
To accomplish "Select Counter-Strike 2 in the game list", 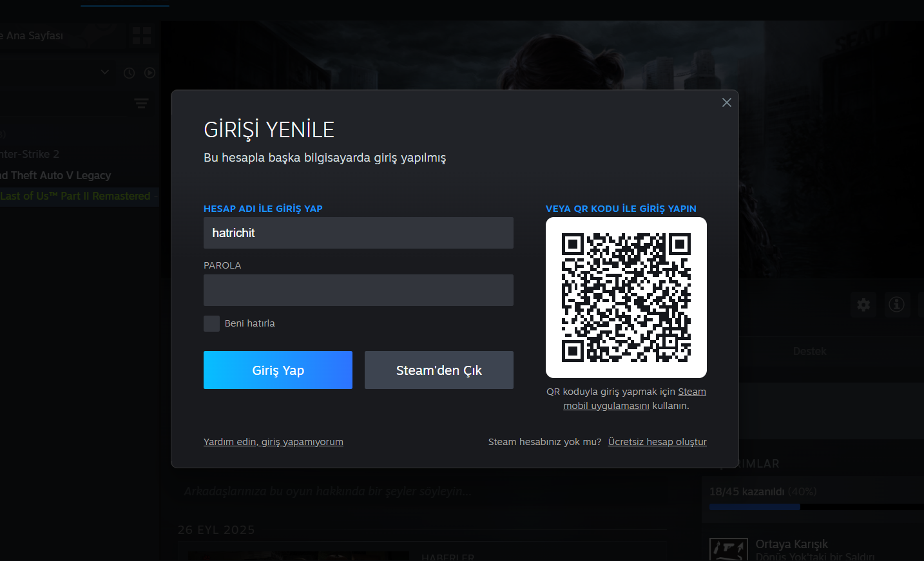I will pos(30,154).
